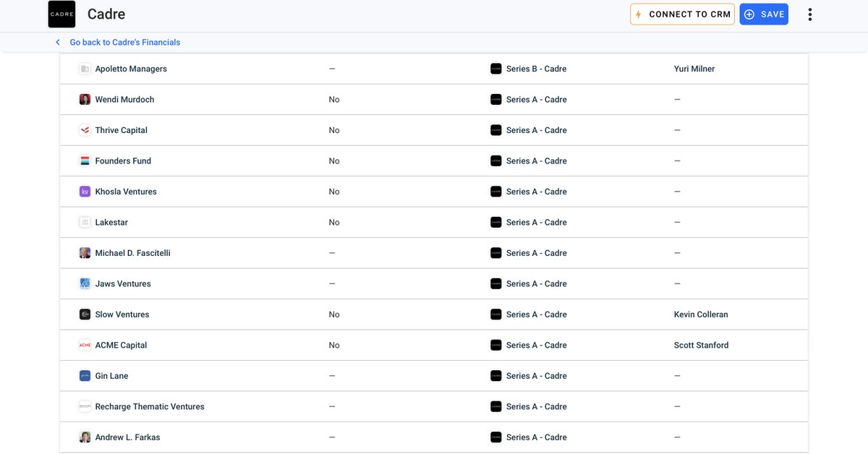Click the Thrive Capital logo icon

tap(85, 130)
